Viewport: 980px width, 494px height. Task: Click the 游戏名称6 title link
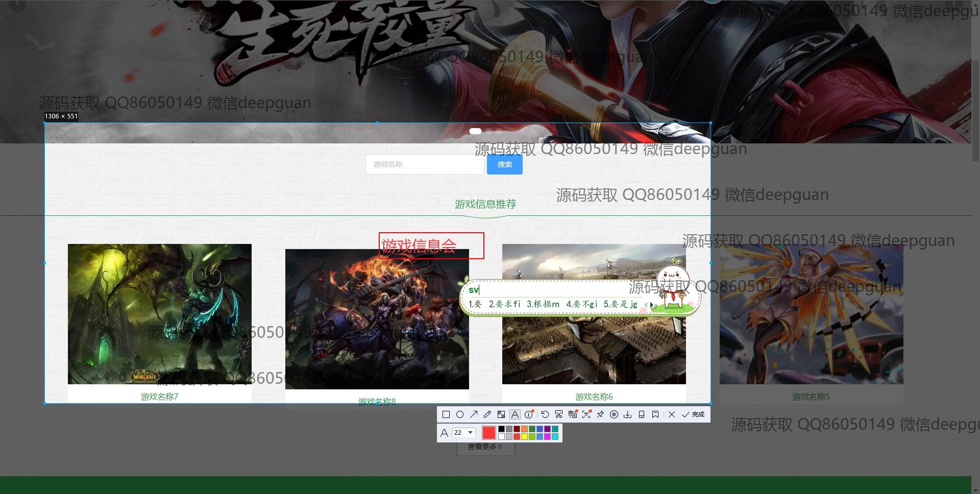[x=594, y=397]
